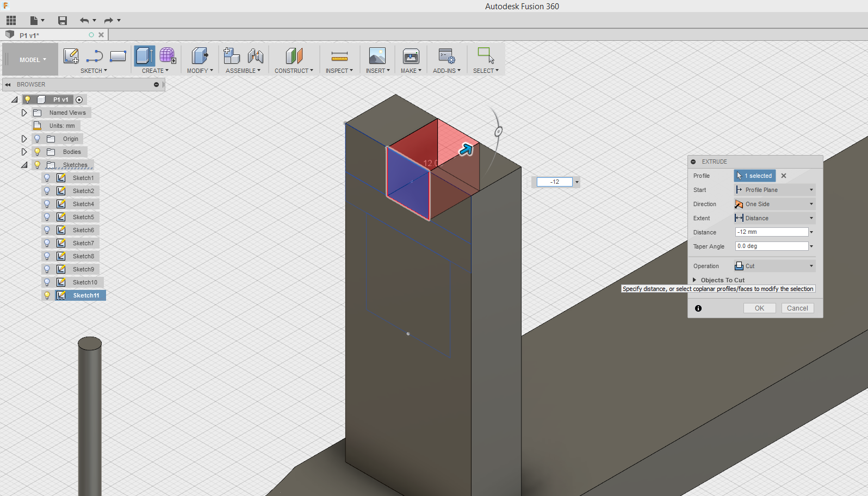Open the MODIFY dropdown menu
The height and width of the screenshot is (496, 868).
click(x=200, y=71)
